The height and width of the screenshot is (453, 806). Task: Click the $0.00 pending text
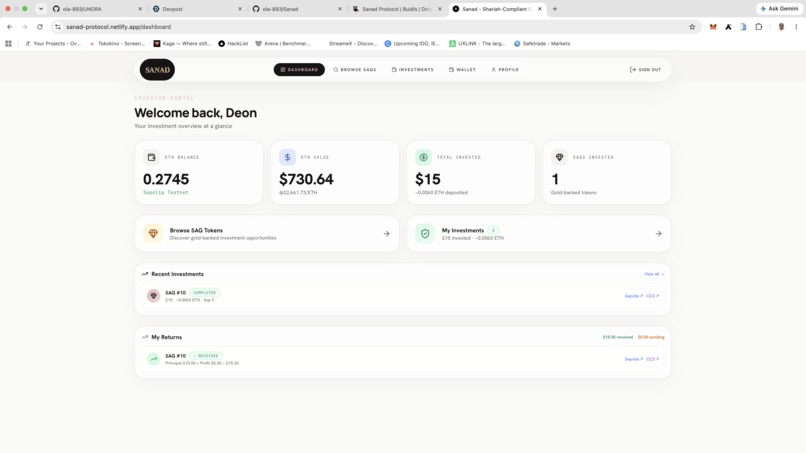651,337
